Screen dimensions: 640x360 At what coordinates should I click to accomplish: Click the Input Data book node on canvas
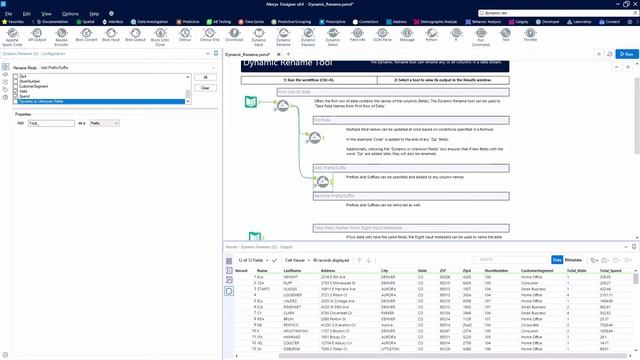[251, 102]
